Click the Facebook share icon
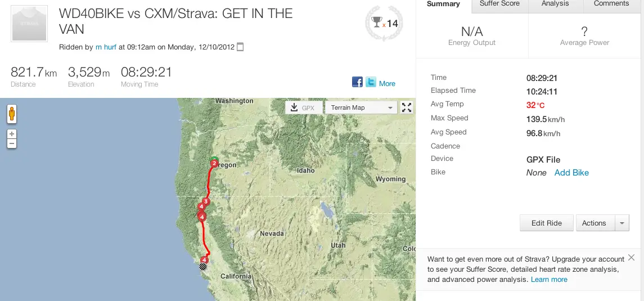The width and height of the screenshot is (644, 301). 357,82
